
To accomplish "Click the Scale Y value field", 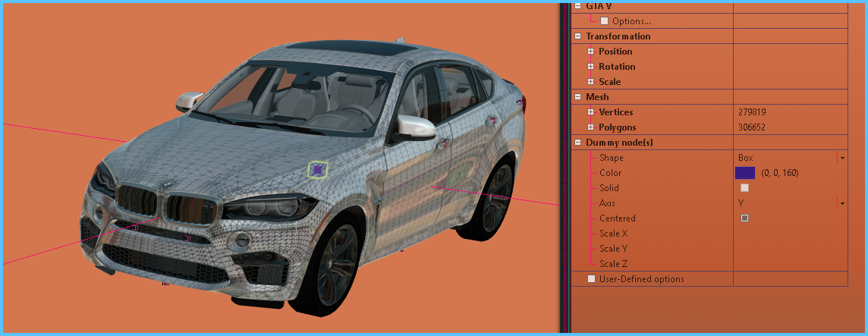I will [x=789, y=249].
